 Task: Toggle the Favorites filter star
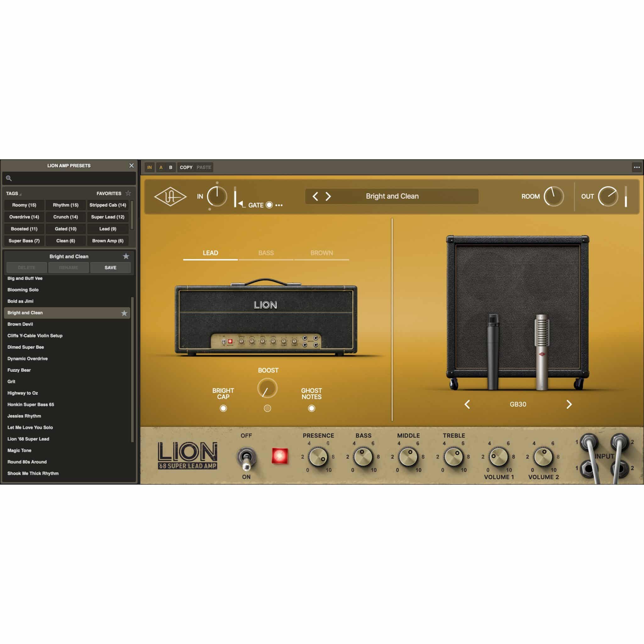coord(128,193)
